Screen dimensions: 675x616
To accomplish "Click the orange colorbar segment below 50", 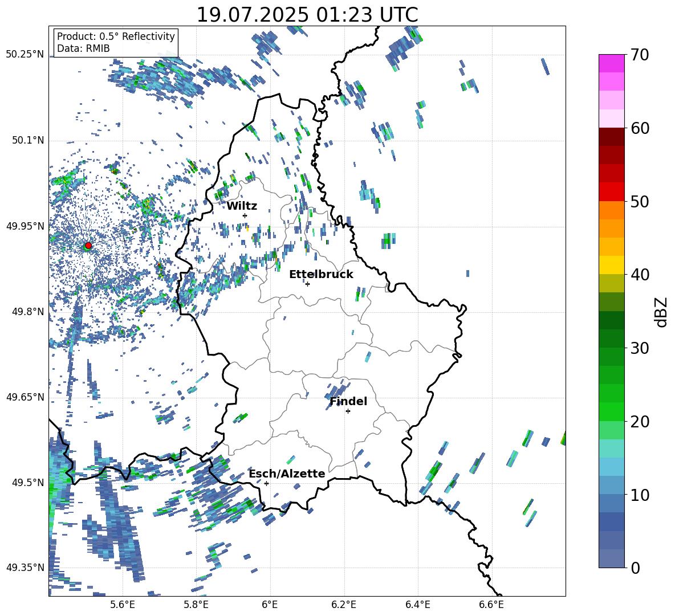I will point(611,210).
